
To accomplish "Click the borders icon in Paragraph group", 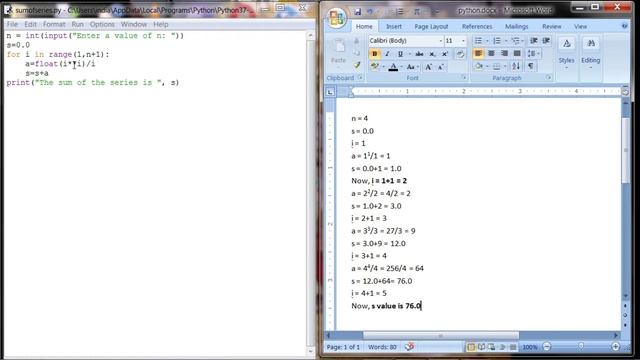I will (496, 66).
